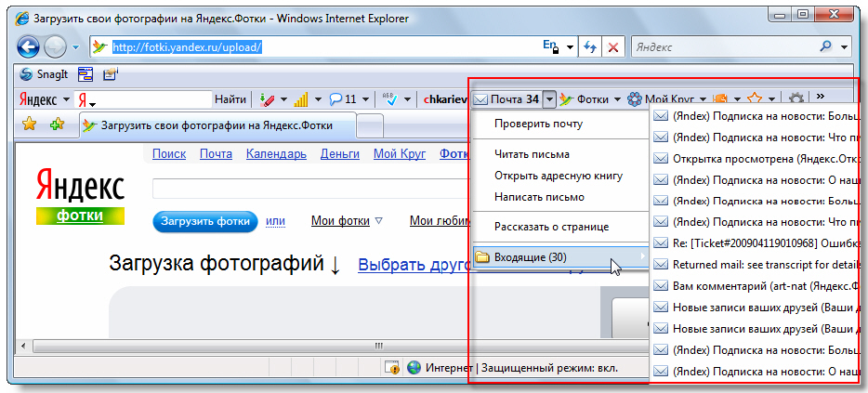868x393 pixels.
Task: Select Написать письмо in the menu
Action: pyautogui.click(x=539, y=197)
